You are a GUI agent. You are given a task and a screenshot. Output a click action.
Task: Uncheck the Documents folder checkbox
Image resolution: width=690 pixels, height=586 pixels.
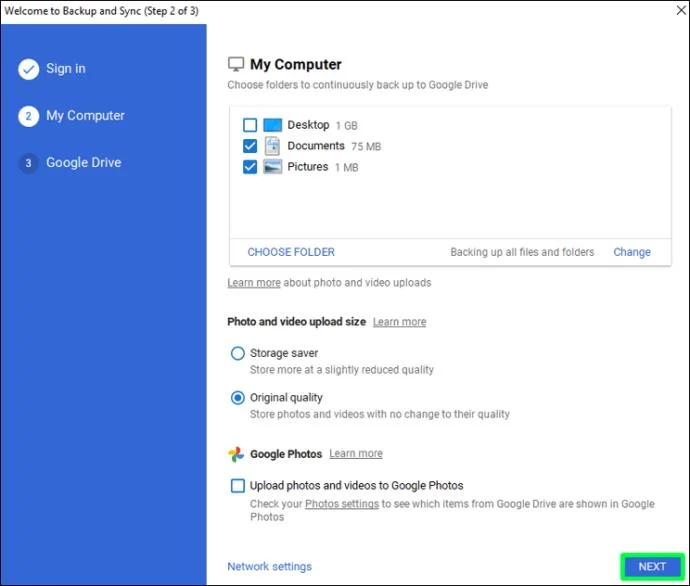pos(250,146)
